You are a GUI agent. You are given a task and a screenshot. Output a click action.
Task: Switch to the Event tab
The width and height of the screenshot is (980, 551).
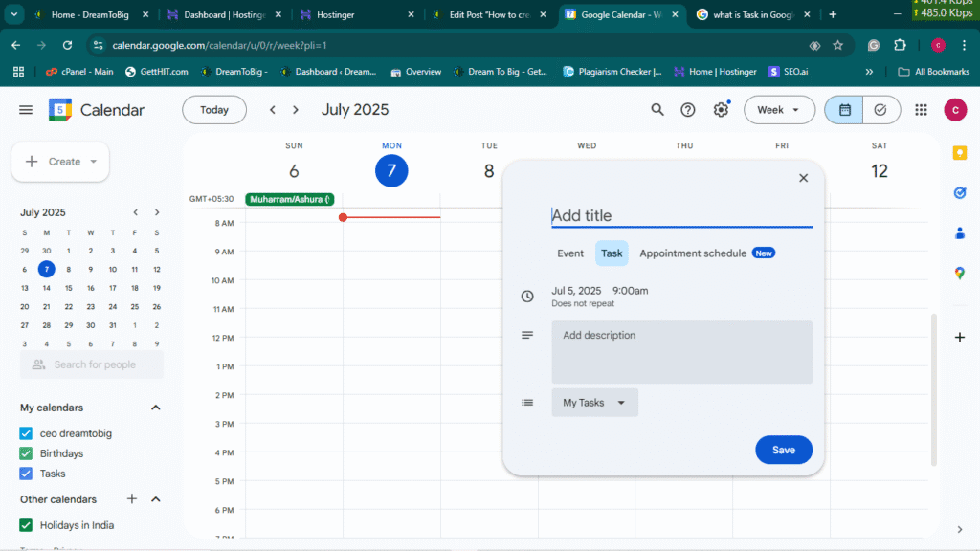coord(570,253)
